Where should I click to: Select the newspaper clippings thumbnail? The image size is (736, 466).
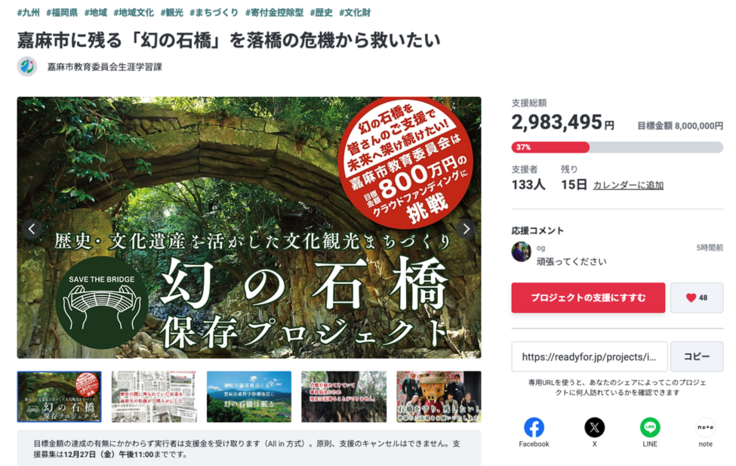point(154,397)
